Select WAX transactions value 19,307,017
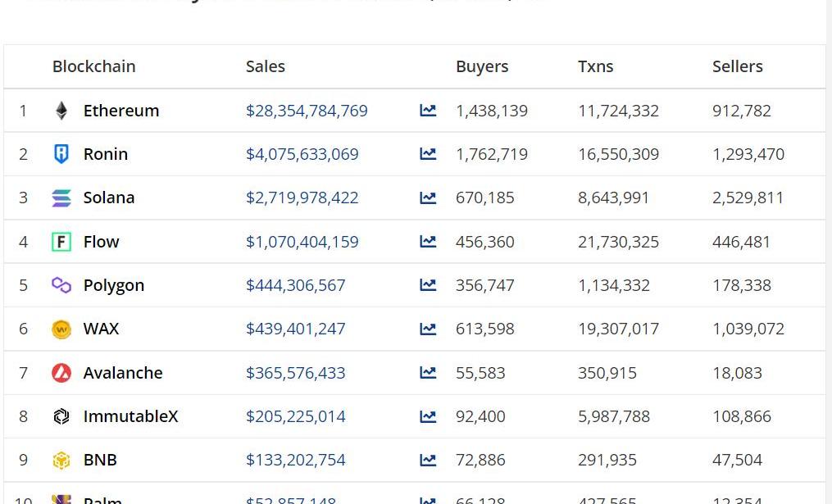This screenshot has width=832, height=504. [619, 329]
